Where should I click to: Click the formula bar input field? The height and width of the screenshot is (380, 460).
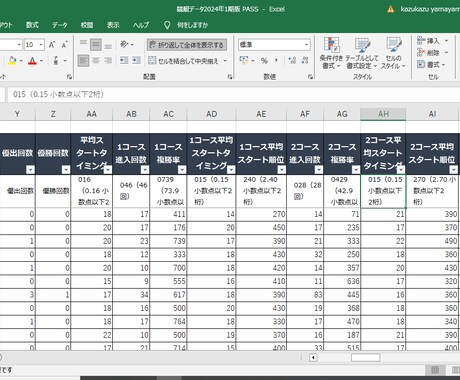coord(233,94)
